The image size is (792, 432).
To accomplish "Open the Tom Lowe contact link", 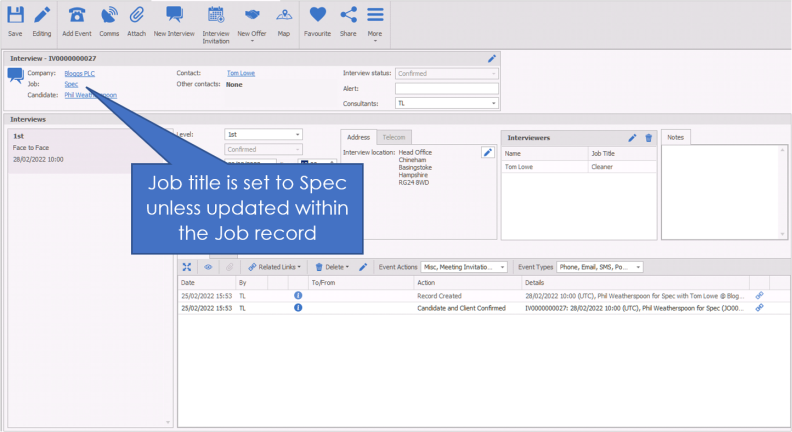I will point(240,73).
